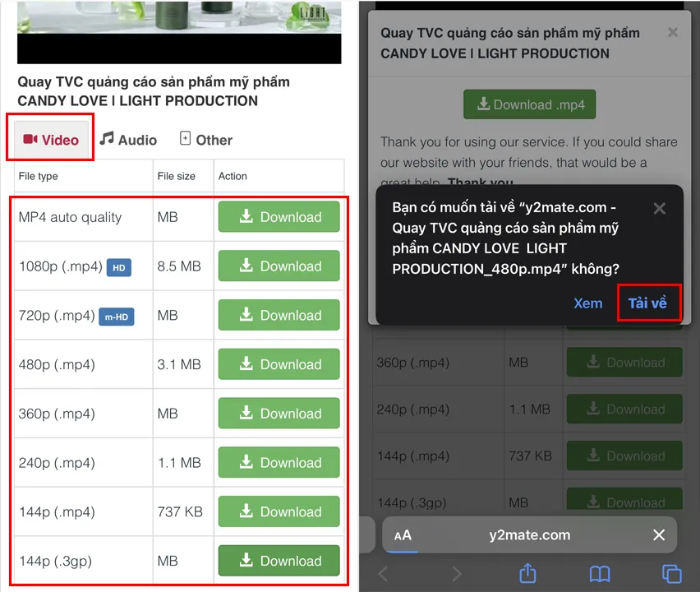The height and width of the screenshot is (592, 700).
Task: Close the Download .mp4 popup panel
Action: click(x=673, y=32)
